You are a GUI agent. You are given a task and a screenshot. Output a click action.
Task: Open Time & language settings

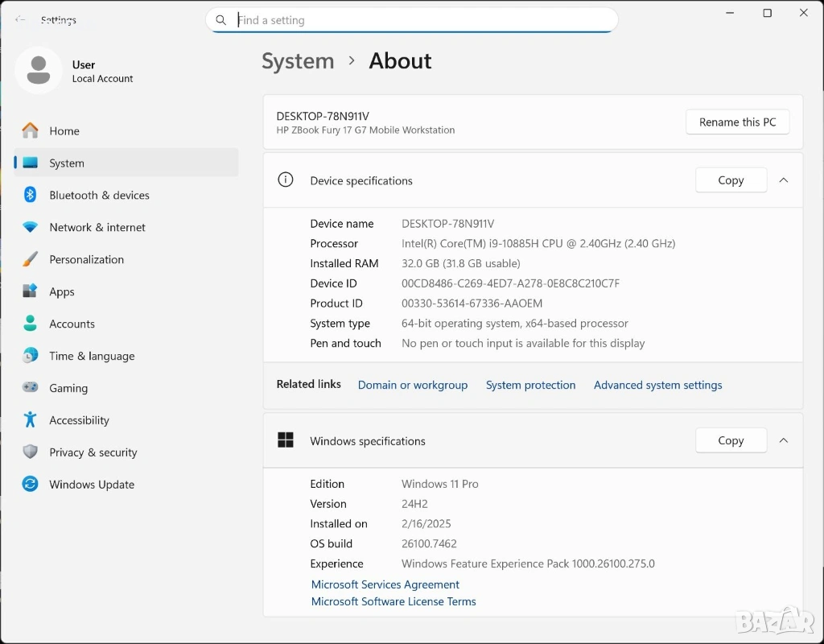(x=92, y=356)
